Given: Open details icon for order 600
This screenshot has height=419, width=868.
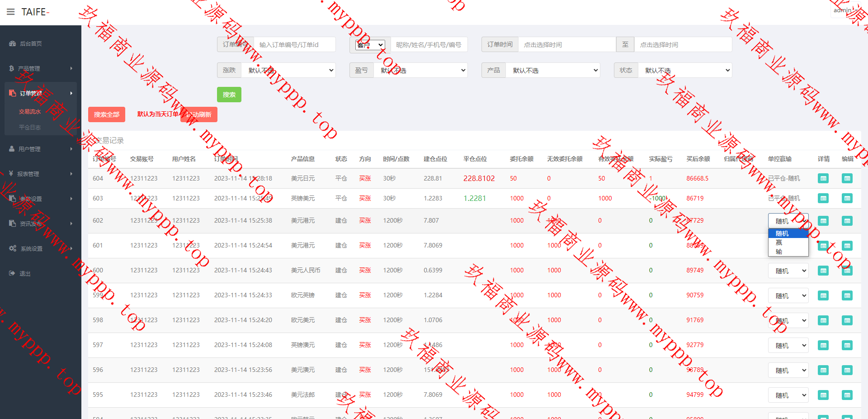Looking at the screenshot, I should (823, 271).
